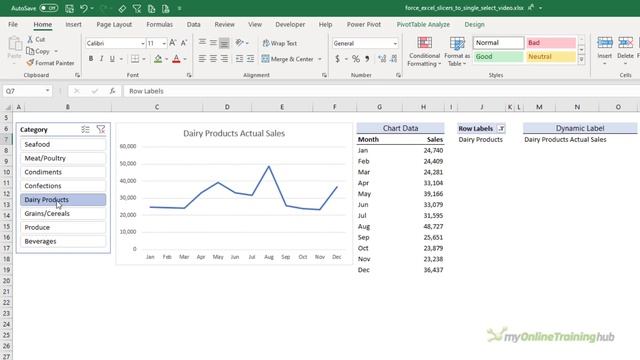Click the slicer Clear Filter icon

tap(101, 129)
